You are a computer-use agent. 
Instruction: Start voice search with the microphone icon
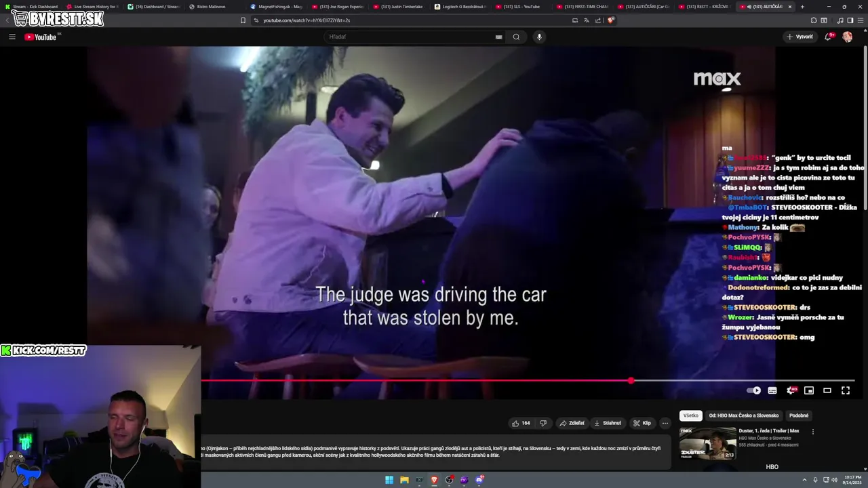click(539, 37)
